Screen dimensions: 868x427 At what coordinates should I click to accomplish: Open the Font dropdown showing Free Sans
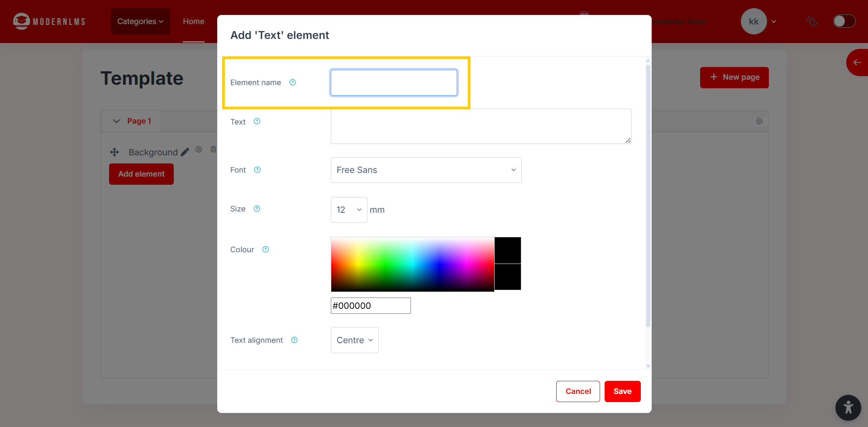coord(426,170)
